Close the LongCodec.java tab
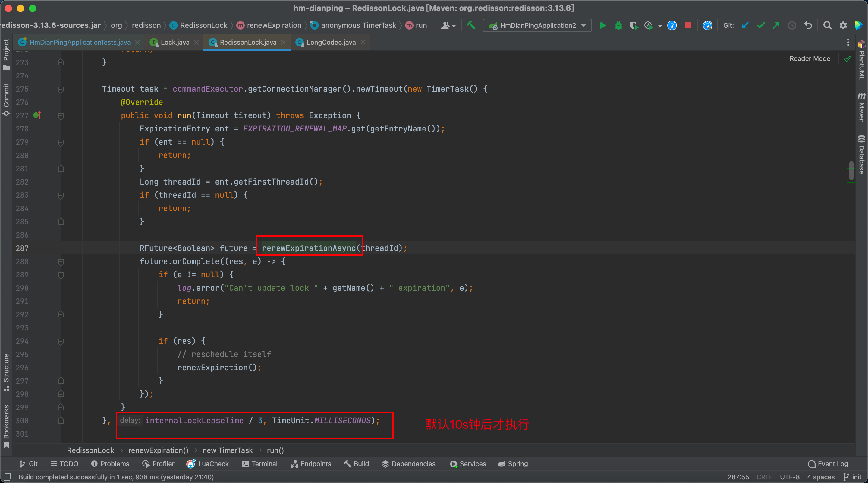 (363, 42)
